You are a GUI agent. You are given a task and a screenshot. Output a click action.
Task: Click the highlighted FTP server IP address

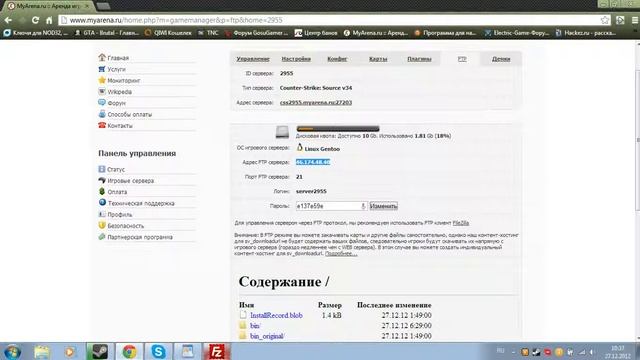[x=313, y=162]
